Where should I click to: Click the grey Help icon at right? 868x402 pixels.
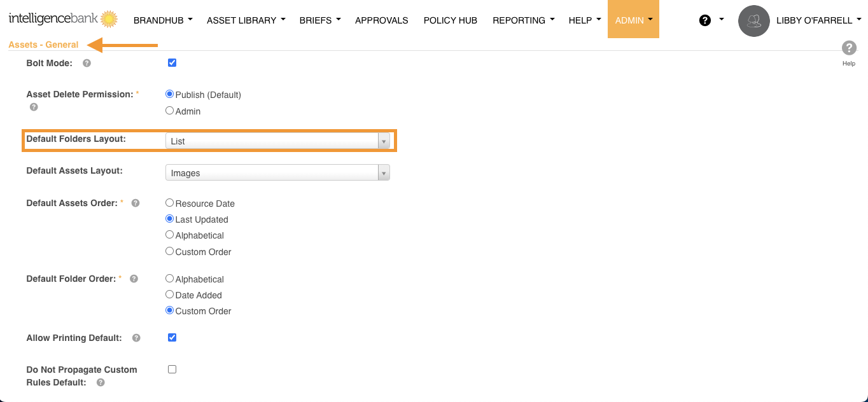point(849,49)
